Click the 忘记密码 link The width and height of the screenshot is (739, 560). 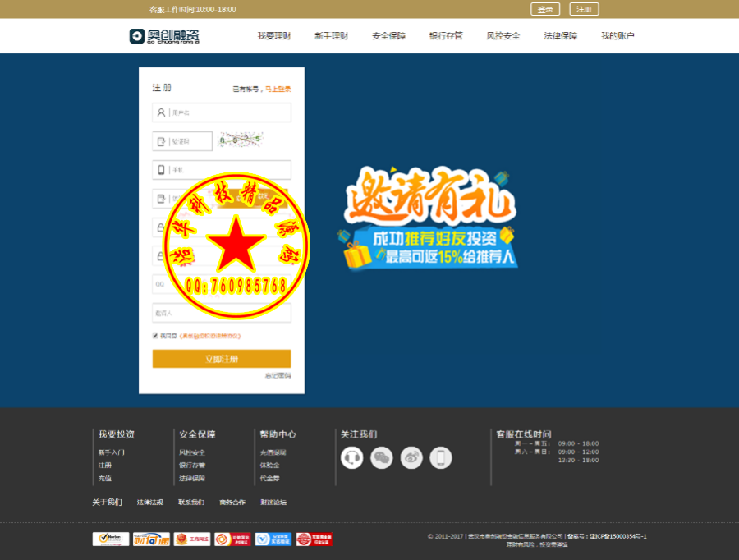(x=278, y=375)
